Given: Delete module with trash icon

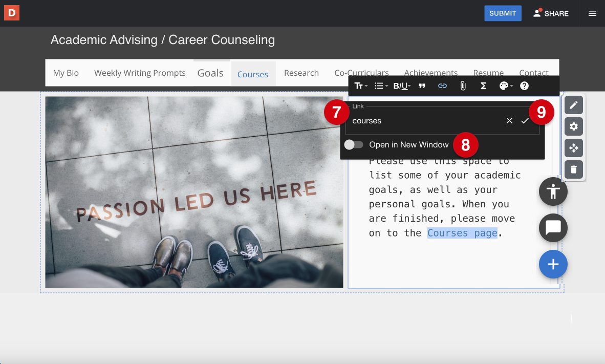Looking at the screenshot, I should [x=574, y=169].
